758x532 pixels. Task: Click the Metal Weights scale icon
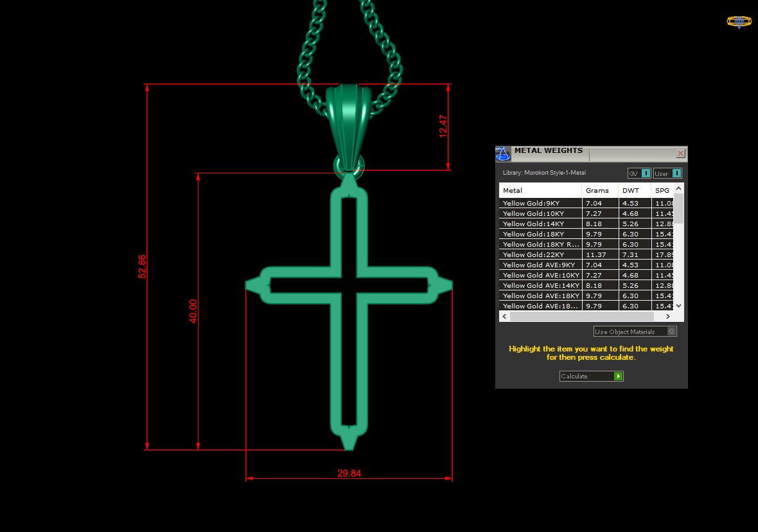[x=503, y=154]
